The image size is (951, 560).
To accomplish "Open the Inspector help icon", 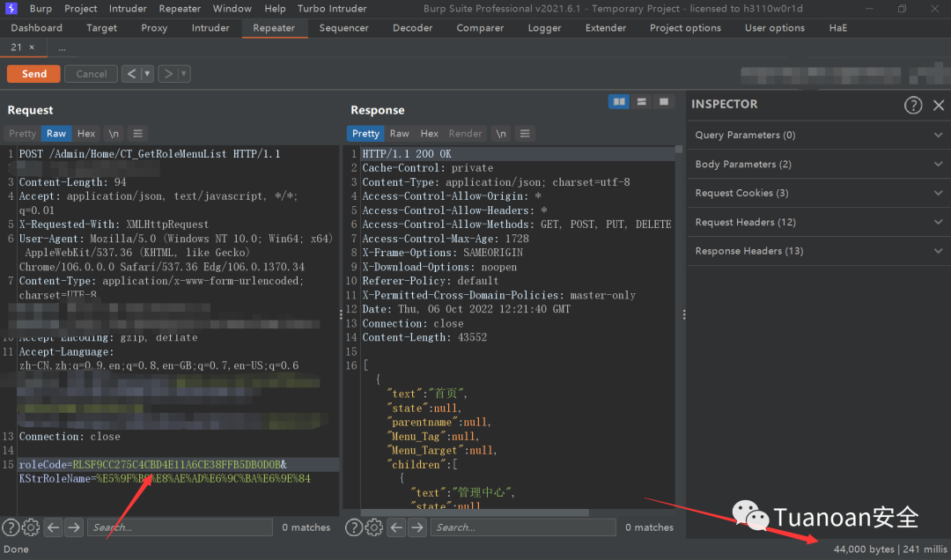I will (913, 105).
